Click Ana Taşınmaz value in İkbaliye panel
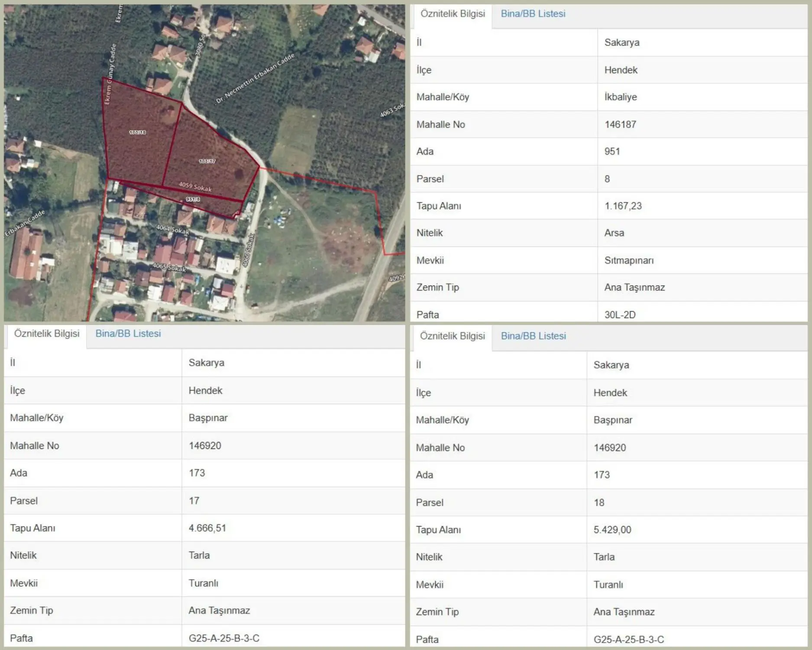 click(x=634, y=288)
